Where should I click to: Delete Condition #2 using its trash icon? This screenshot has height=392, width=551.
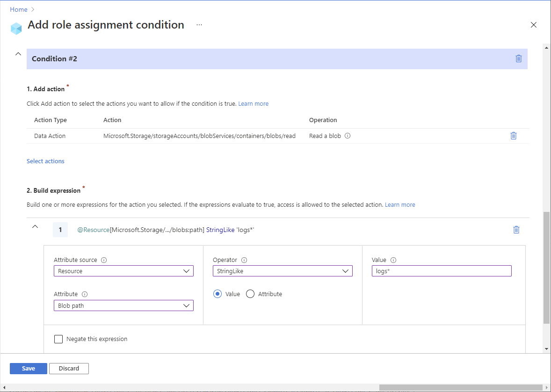(518, 58)
